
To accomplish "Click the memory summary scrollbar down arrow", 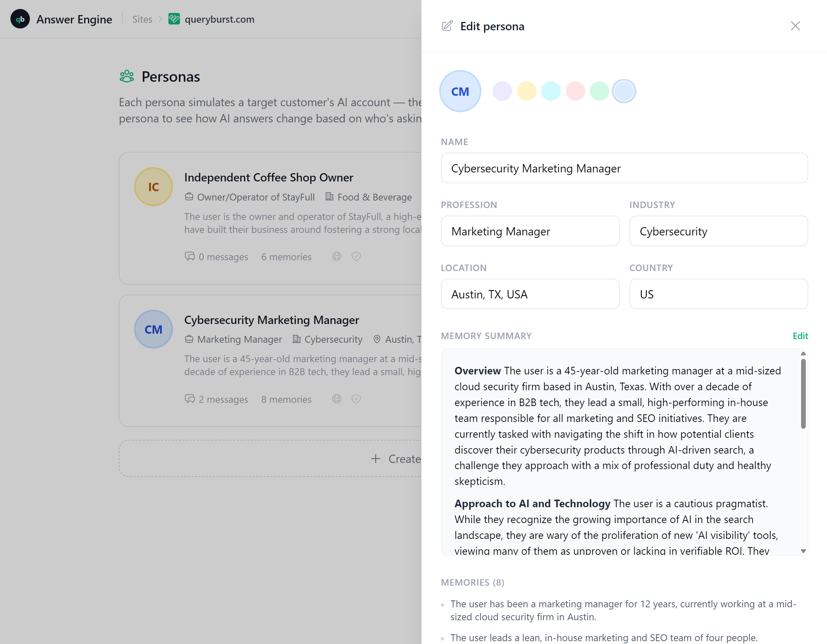I will [x=803, y=551].
